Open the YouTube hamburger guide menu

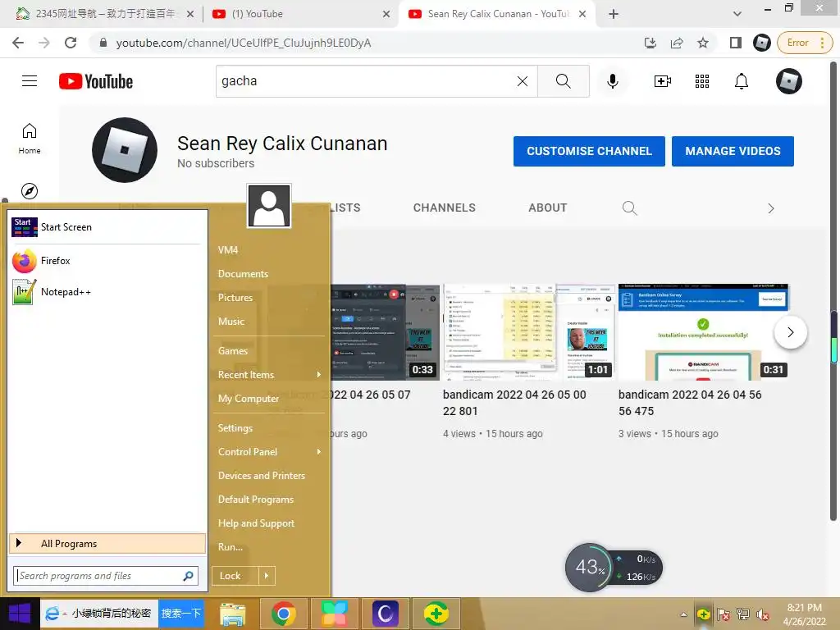click(x=30, y=81)
